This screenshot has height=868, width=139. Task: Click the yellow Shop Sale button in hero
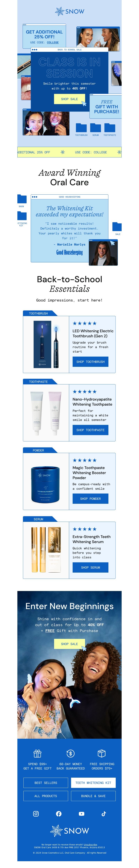(x=69, y=99)
